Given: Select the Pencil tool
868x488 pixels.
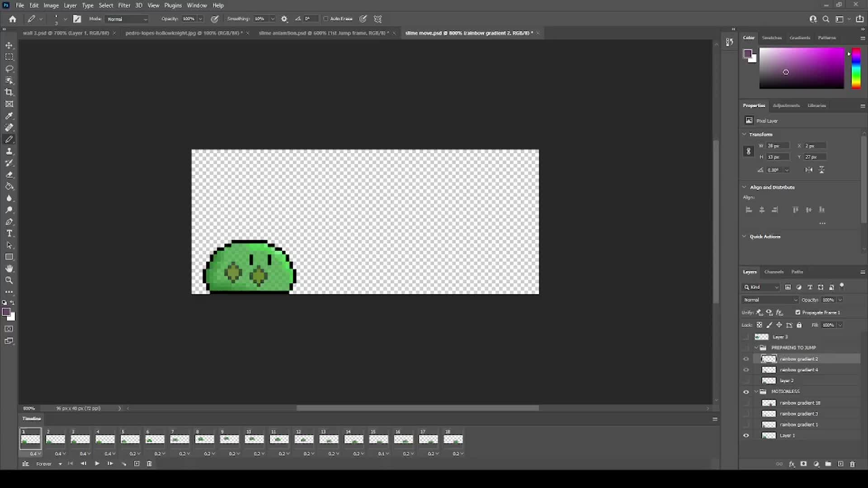Looking at the screenshot, I should coord(9,139).
